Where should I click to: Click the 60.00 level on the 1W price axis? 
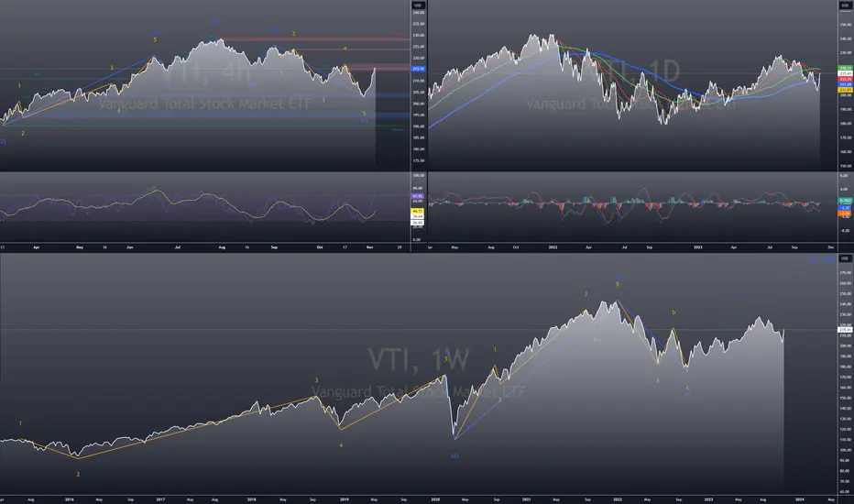pyautogui.click(x=846, y=491)
